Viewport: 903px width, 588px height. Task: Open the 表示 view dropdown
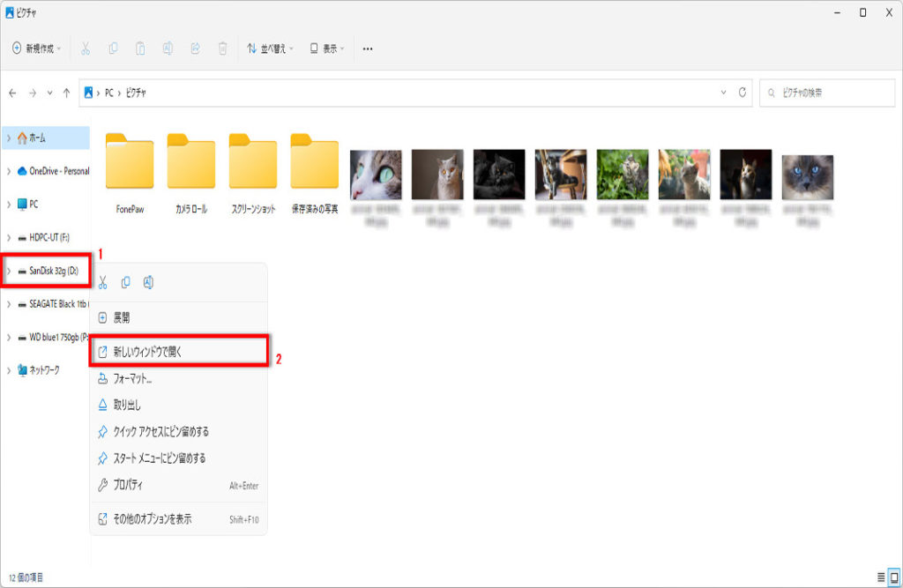(326, 48)
